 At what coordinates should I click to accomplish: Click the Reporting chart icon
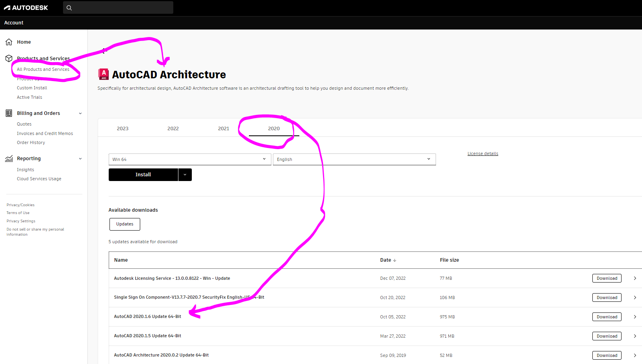point(9,158)
